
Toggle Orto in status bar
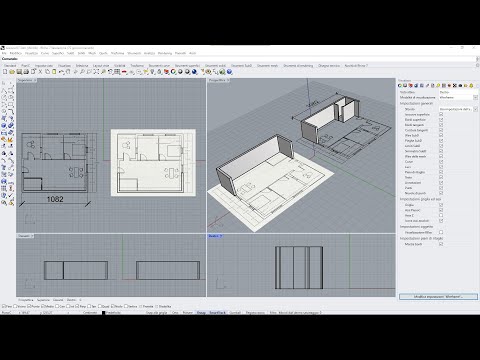coord(175,313)
